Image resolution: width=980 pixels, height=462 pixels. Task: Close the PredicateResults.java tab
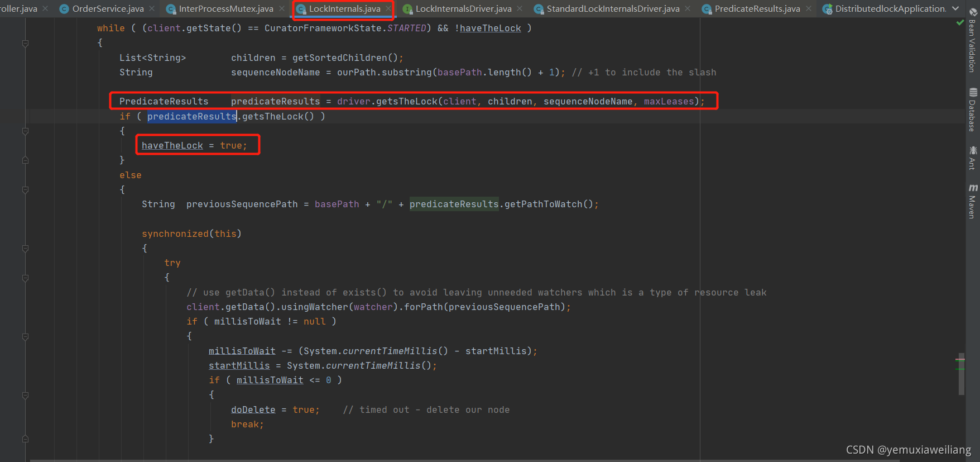(x=809, y=9)
